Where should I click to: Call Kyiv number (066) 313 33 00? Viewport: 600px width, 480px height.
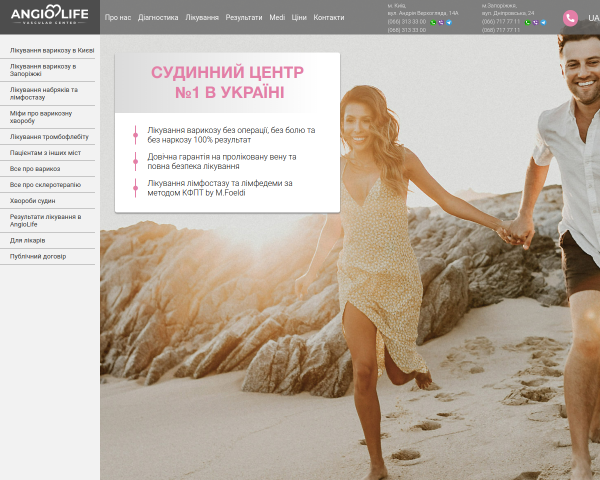coord(406,22)
